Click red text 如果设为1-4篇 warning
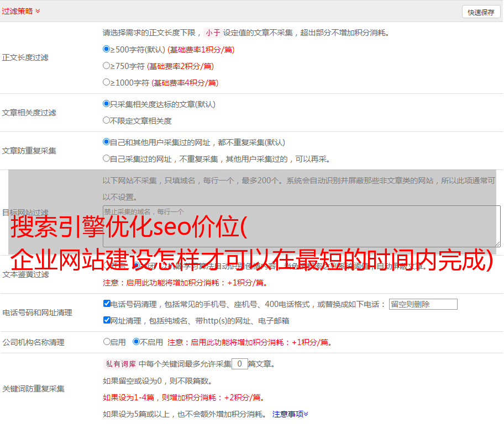Viewport: 504px width, 424px height. click(x=183, y=397)
